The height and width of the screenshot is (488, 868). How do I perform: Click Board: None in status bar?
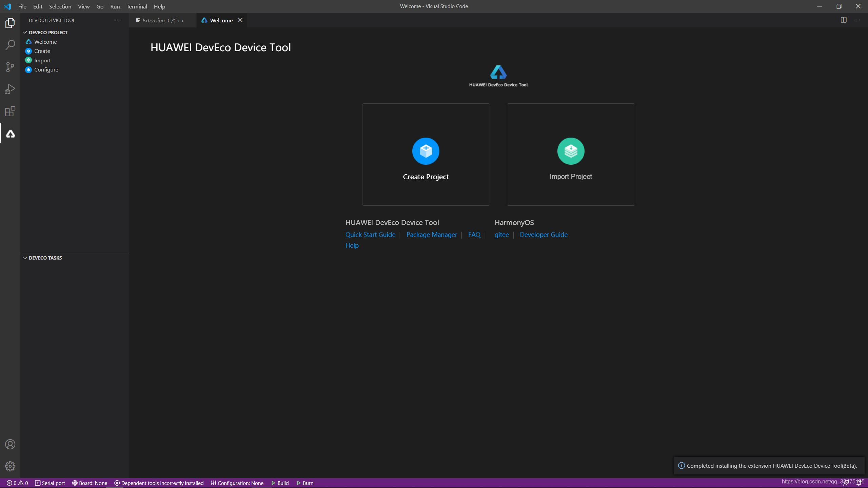click(90, 483)
